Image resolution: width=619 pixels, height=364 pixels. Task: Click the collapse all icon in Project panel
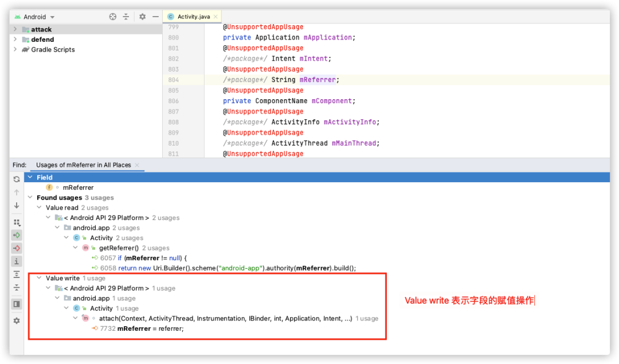pyautogui.click(x=126, y=17)
